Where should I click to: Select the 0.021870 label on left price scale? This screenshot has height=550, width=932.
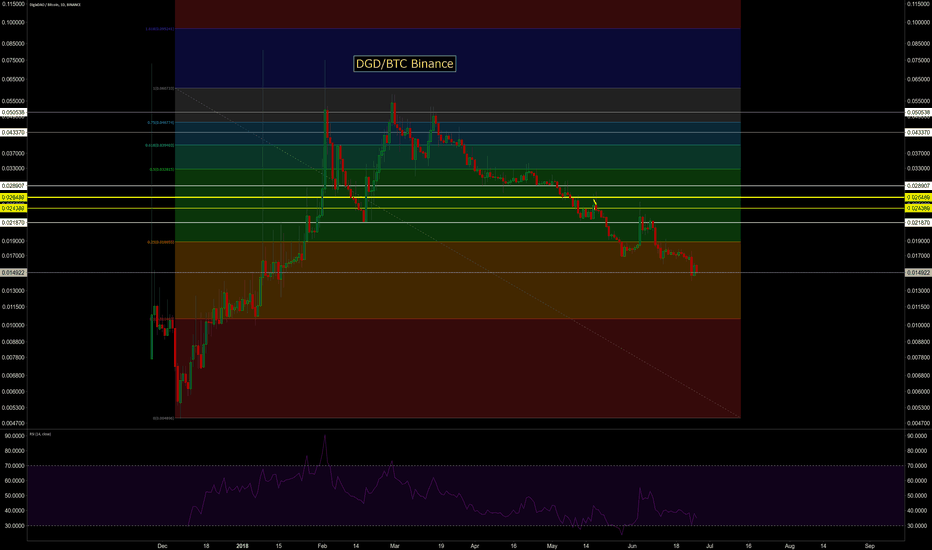click(13, 222)
